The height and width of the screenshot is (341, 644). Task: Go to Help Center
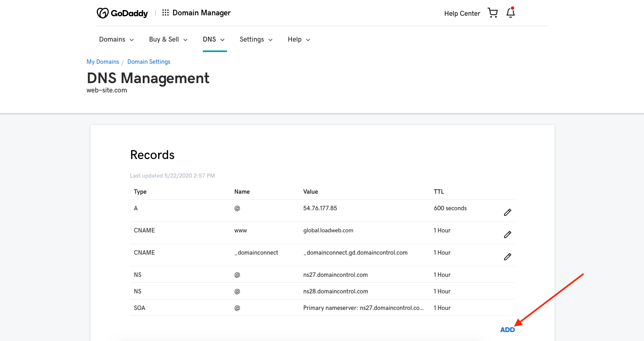point(462,13)
